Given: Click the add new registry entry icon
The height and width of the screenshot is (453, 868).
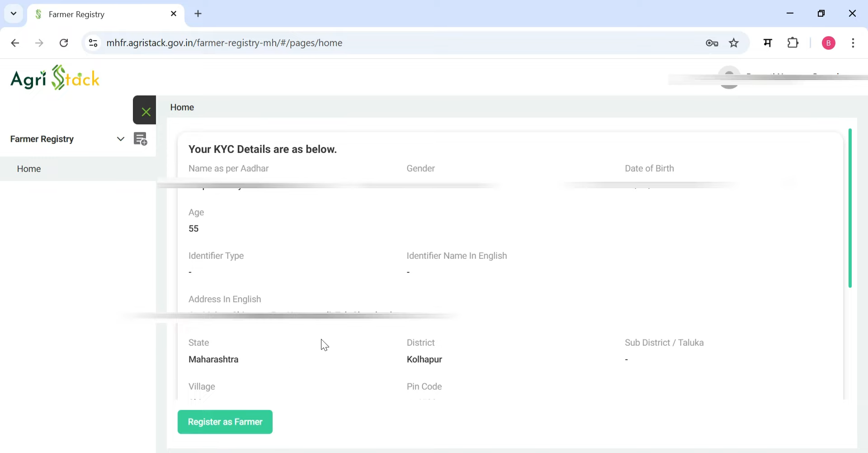Looking at the screenshot, I should point(141,139).
